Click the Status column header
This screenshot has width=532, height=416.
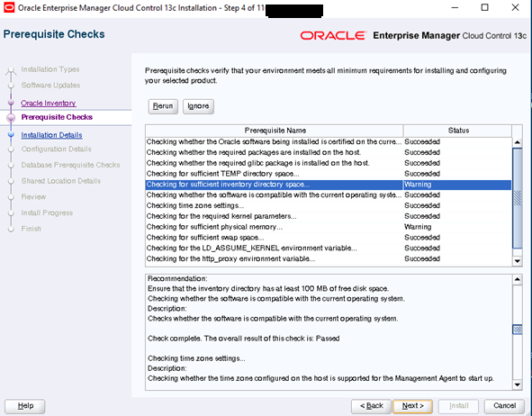click(457, 131)
